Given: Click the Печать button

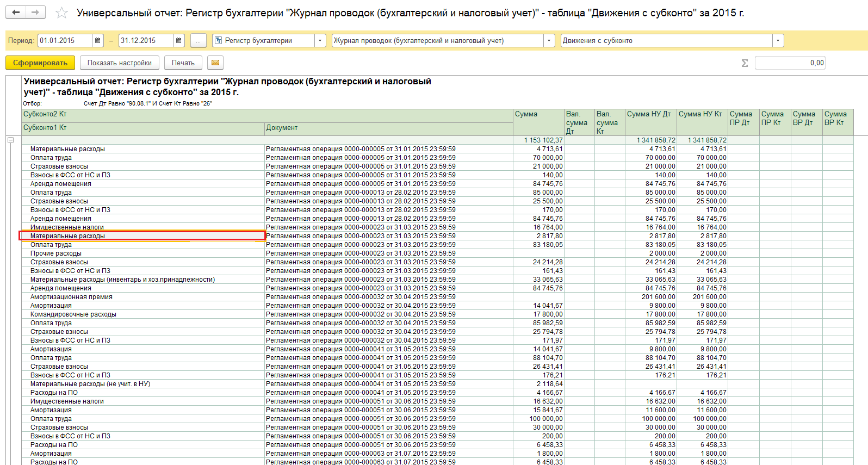Looking at the screenshot, I should (183, 63).
